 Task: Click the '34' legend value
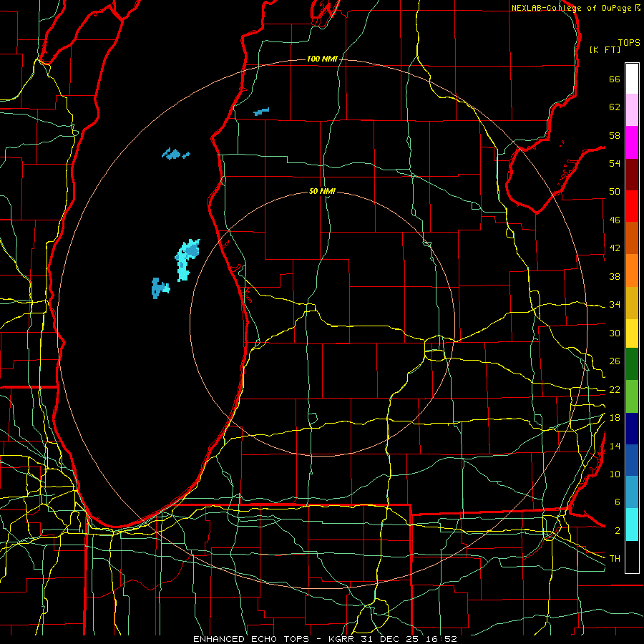click(615, 305)
